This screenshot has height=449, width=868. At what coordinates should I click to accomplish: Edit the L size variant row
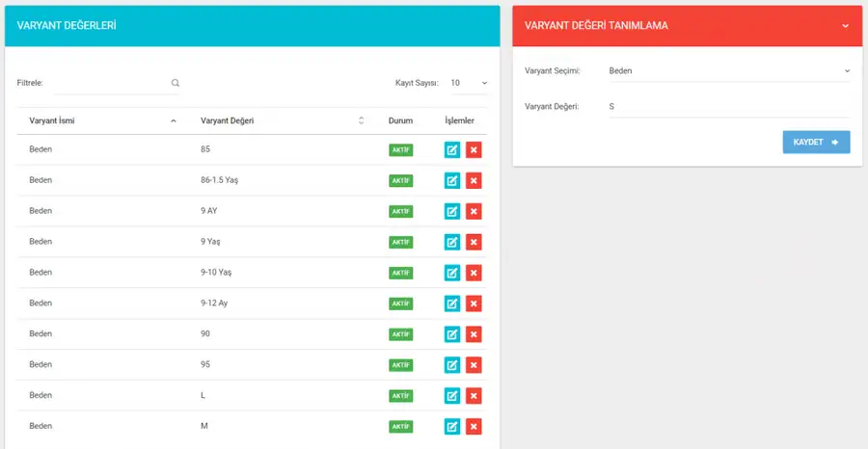pyautogui.click(x=452, y=396)
